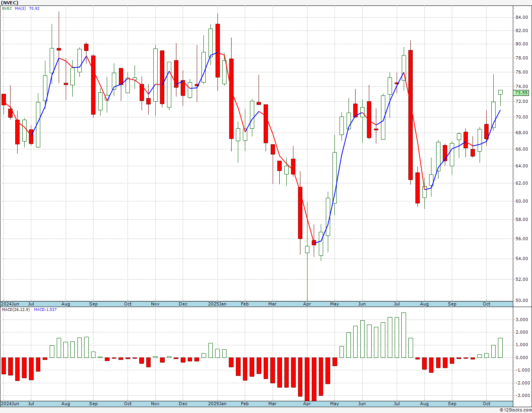Click the 84.00 price axis label

click(x=521, y=17)
